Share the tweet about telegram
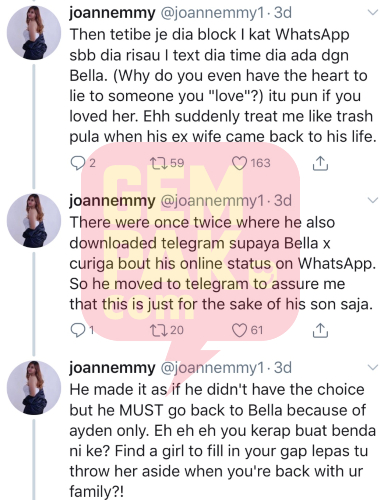The height and width of the screenshot is (500, 380). tap(320, 330)
